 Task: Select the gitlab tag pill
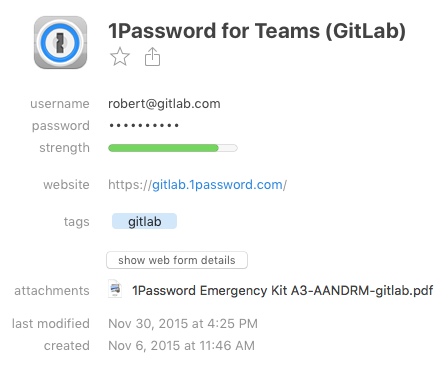tap(144, 221)
